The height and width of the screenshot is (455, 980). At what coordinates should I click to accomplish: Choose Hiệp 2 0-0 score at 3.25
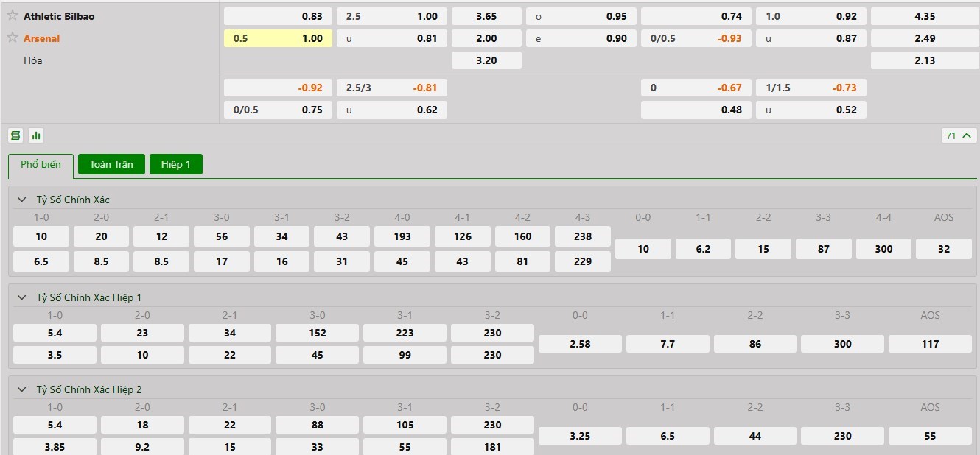coord(580,436)
